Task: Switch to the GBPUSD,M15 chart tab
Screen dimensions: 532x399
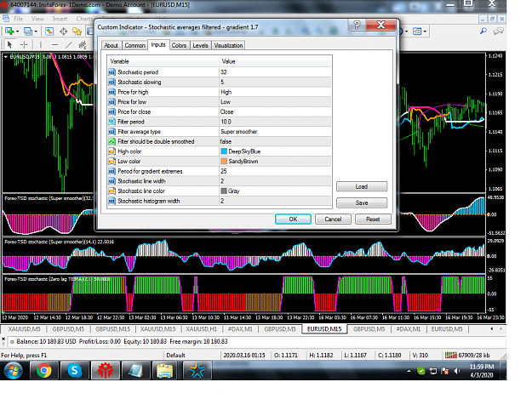Action: 112,329
